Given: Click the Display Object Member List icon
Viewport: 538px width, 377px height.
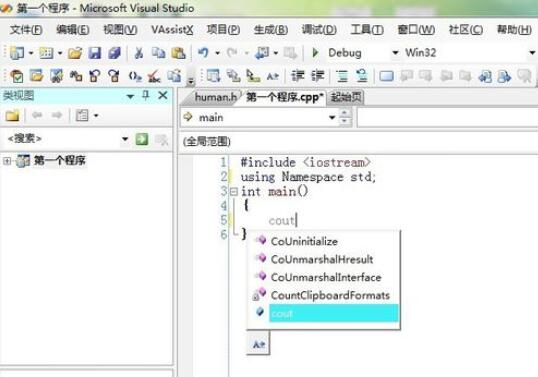Looking at the screenshot, I should pyautogui.click(x=213, y=76).
